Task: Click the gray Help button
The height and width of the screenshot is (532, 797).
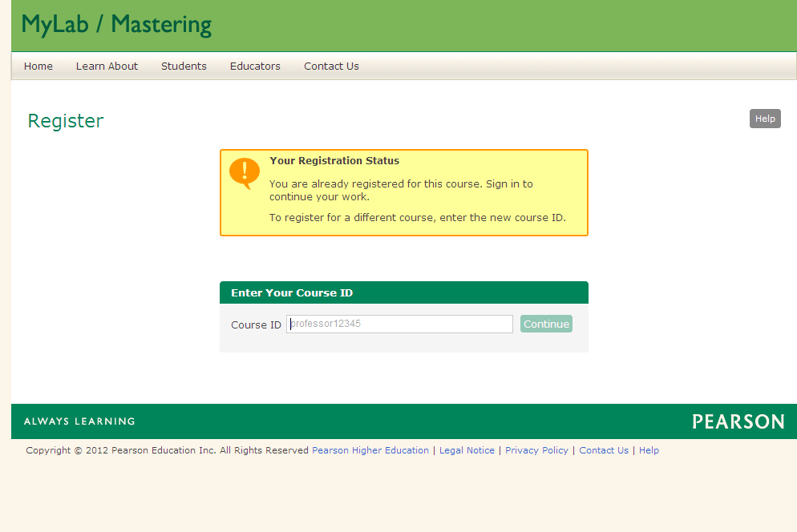Action: tap(765, 119)
